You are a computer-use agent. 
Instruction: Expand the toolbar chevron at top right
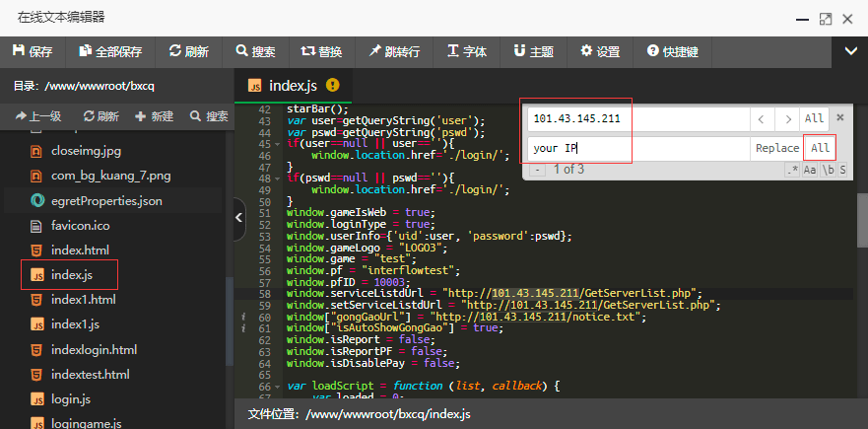pyautogui.click(x=850, y=50)
